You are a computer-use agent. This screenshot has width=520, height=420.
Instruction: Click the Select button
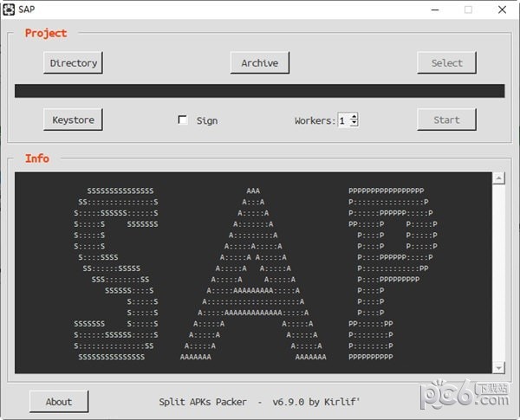pyautogui.click(x=446, y=62)
